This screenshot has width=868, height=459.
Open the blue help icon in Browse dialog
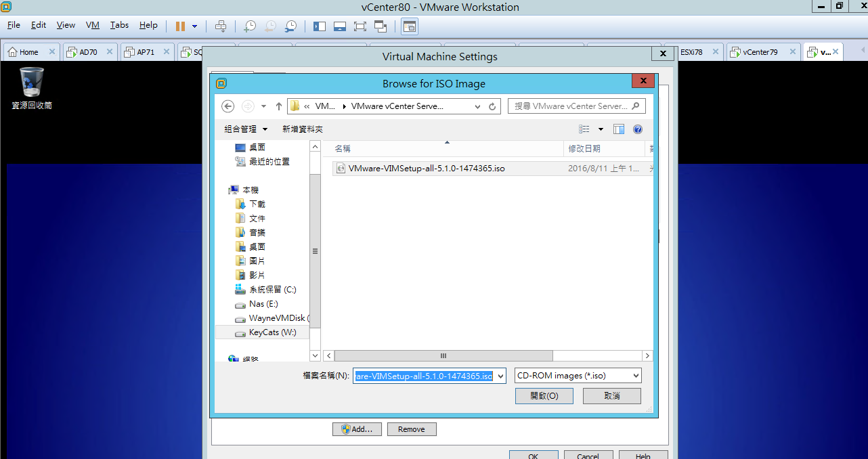point(637,129)
